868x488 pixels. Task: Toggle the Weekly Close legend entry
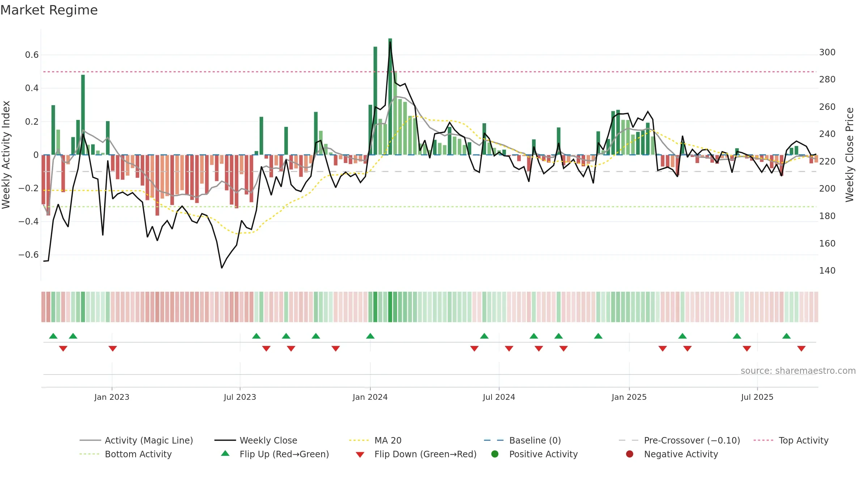[x=256, y=440]
